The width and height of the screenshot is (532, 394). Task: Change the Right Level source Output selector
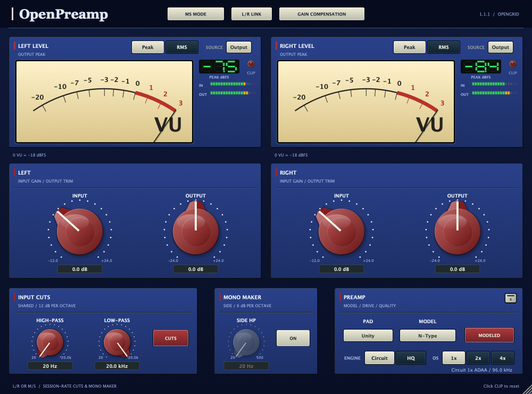coord(501,47)
